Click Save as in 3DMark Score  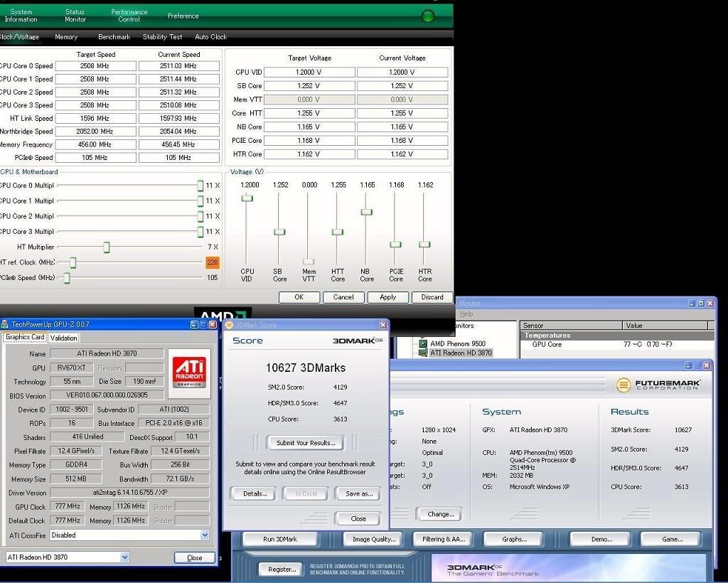point(359,493)
